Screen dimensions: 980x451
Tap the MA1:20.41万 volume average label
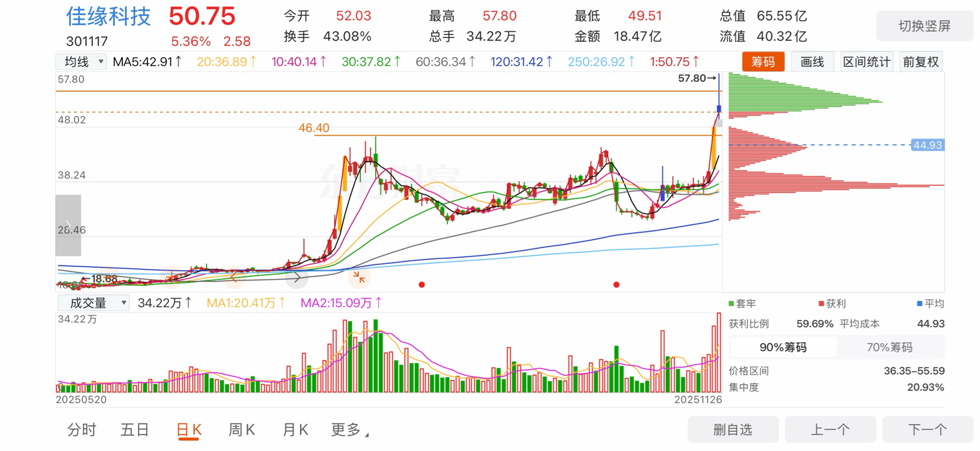pyautogui.click(x=246, y=303)
